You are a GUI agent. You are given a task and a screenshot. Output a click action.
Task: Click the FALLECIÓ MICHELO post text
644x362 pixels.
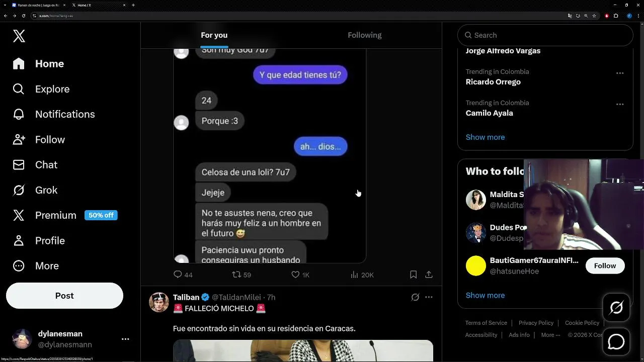click(219, 308)
